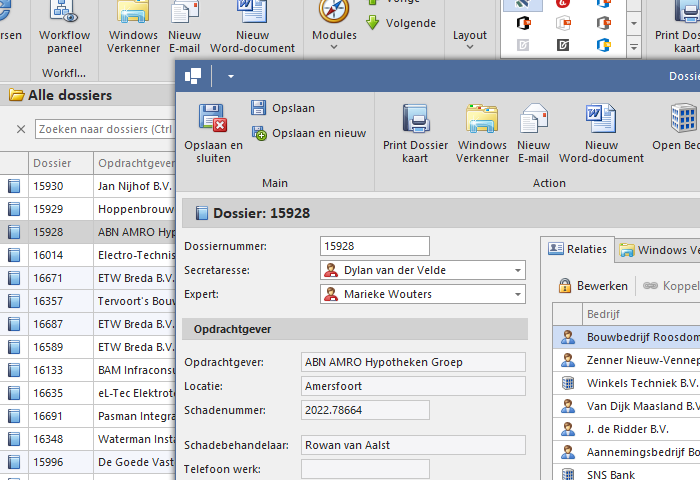Click the Zoeken naar dossiers search field
The image size is (700, 480).
click(x=105, y=129)
